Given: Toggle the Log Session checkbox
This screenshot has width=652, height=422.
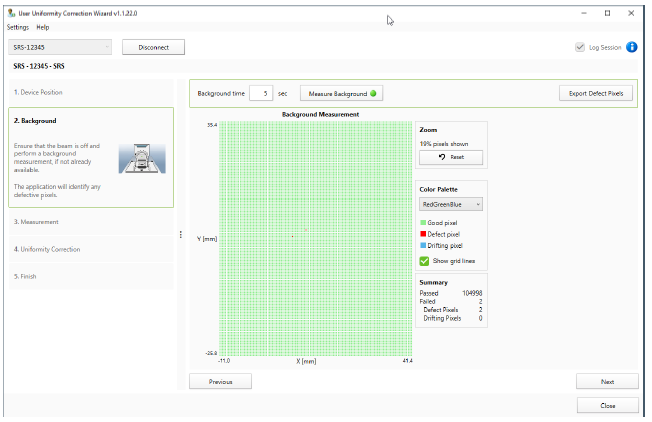Looking at the screenshot, I should 580,47.
